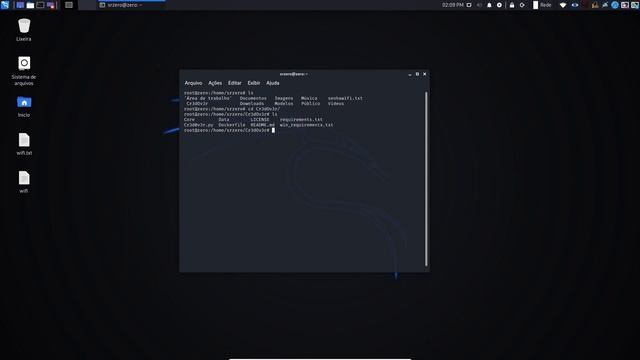Open the Lixeira trash desktop icon
This screenshot has width=640, height=360.
[24, 30]
